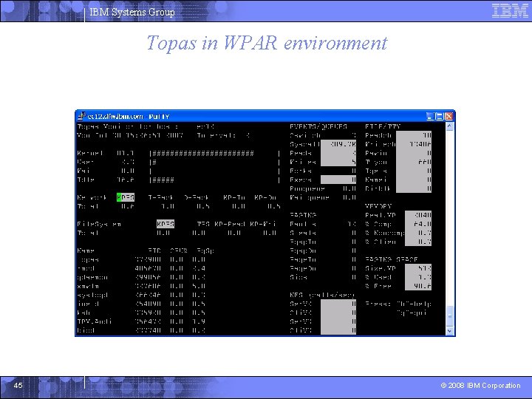532x399 pixels.
Task: Click the highlighted KBPS in the FileSystem row
Action: 166,224
